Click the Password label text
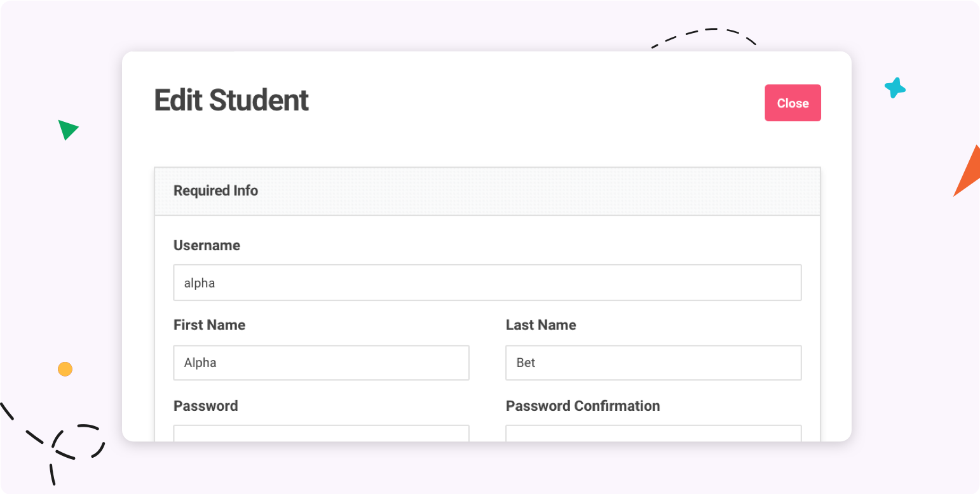 (x=205, y=406)
